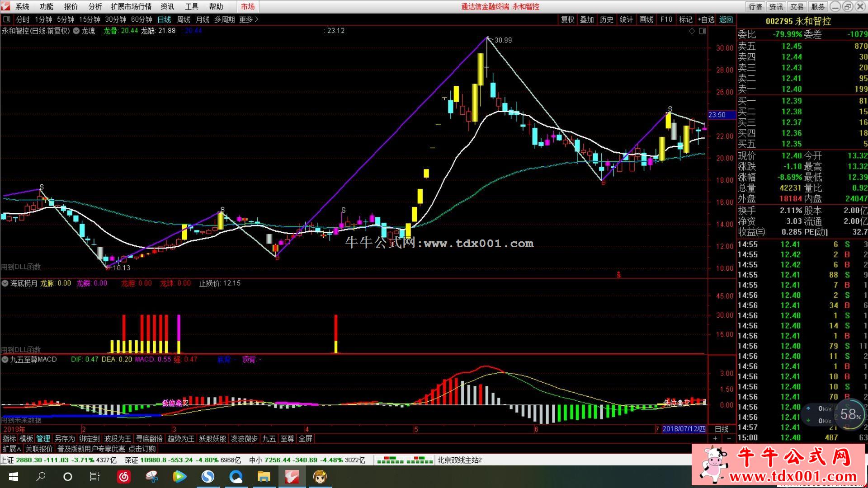Click the 返回 back button
868x488 pixels.
726,19
